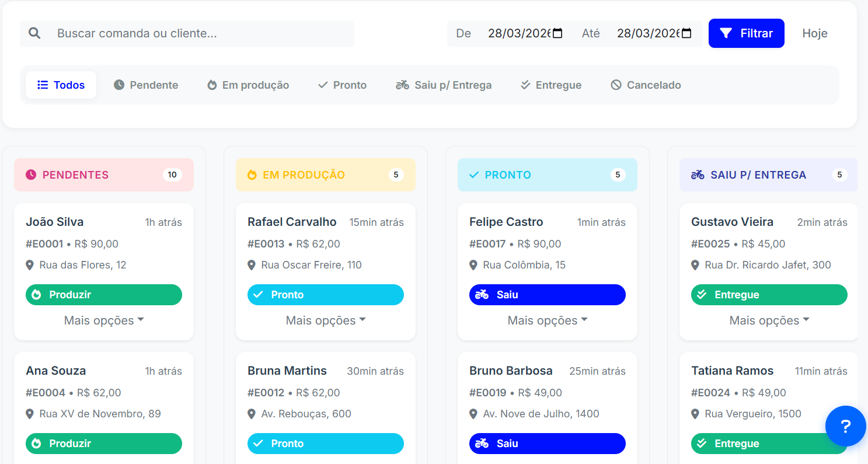Viewport: 868px width, 464px height.
Task: Click order number #E0025
Action: pyautogui.click(x=710, y=244)
